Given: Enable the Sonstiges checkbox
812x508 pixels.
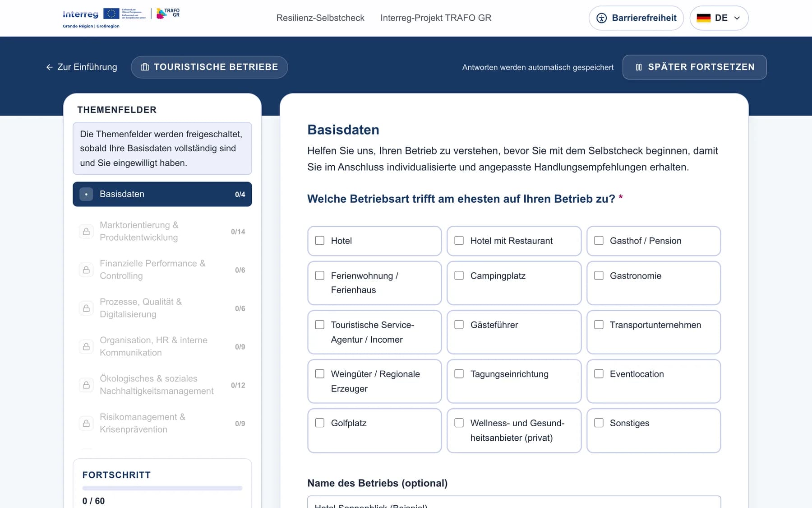Looking at the screenshot, I should click(599, 423).
